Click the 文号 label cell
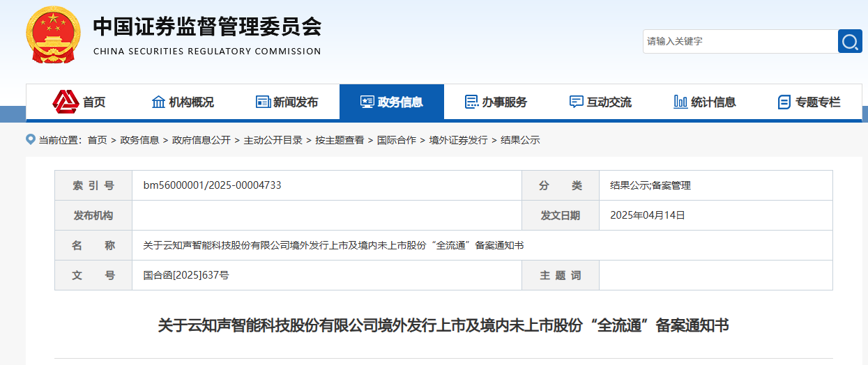The width and height of the screenshot is (868, 365). [93, 275]
